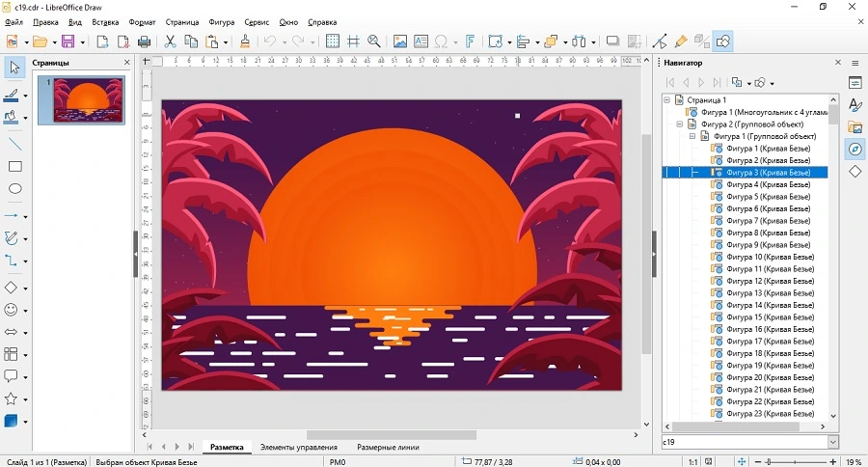Open the Save options dropdown arrow
The height and width of the screenshot is (467, 868).
pos(83,42)
